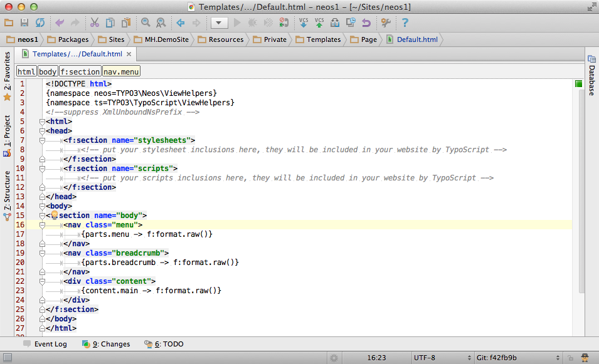This screenshot has height=364, width=599.
Task: Click the f:section editor breadcrumb
Action: 80,71
